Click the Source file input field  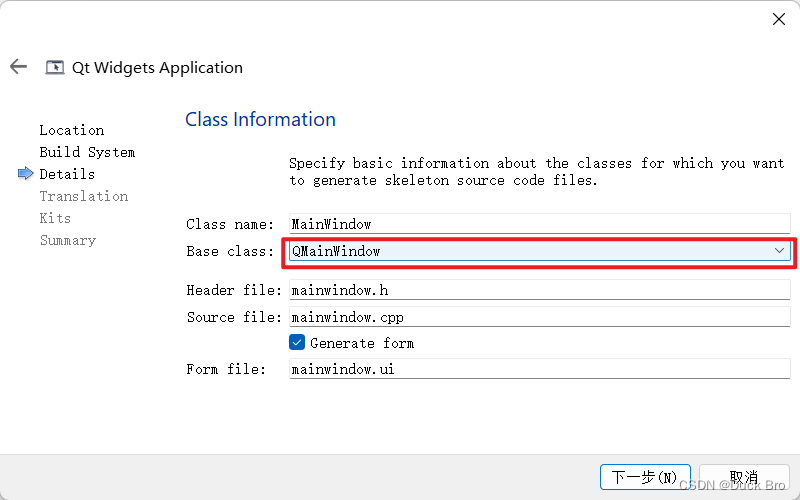[x=538, y=317]
